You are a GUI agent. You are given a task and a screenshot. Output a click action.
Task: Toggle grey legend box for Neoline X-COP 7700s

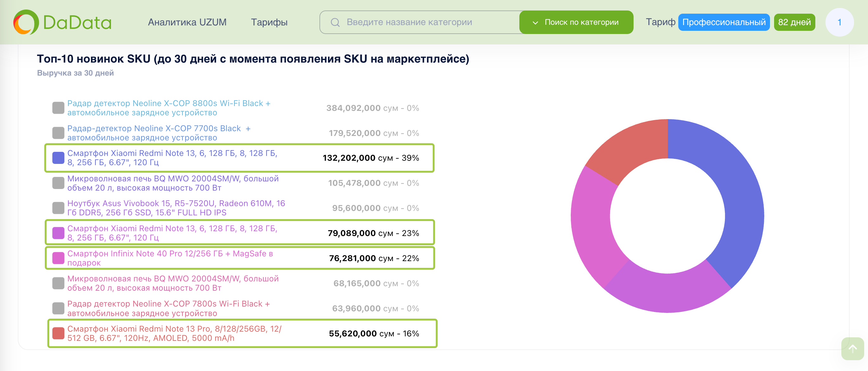tap(58, 133)
